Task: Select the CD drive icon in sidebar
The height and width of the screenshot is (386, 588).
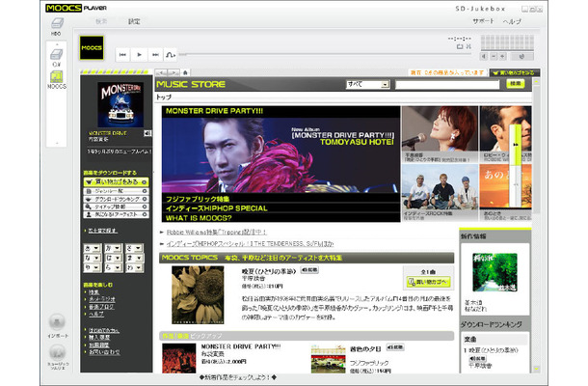Action: tap(56, 54)
